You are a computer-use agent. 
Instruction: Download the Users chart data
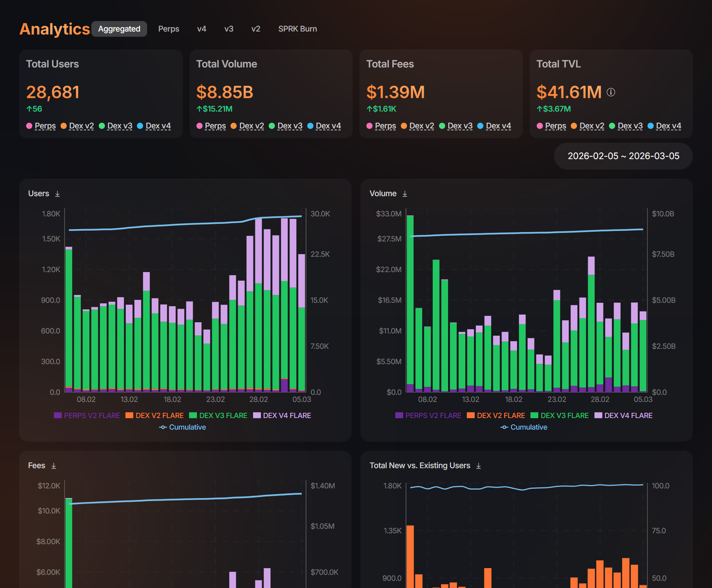point(57,194)
